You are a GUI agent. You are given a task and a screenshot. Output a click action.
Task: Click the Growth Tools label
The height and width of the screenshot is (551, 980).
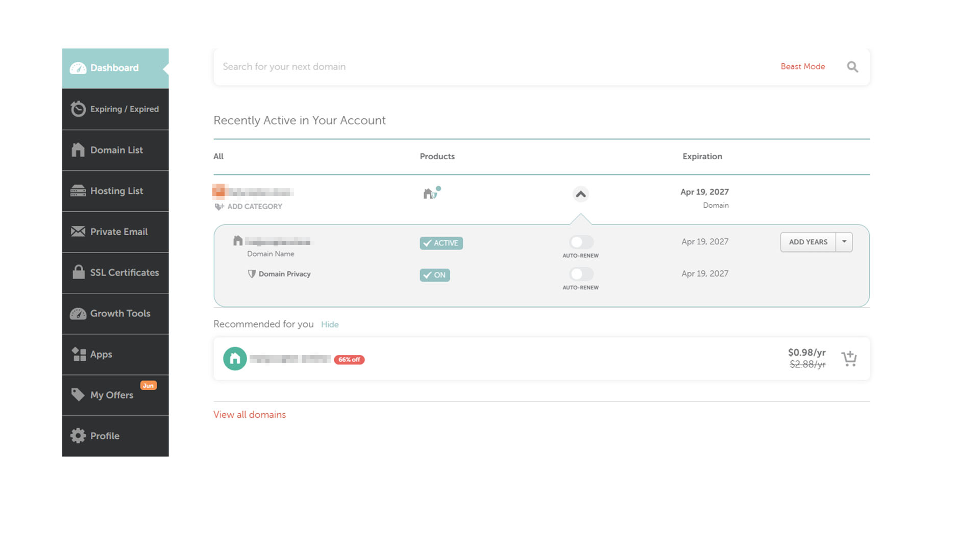coord(120,313)
